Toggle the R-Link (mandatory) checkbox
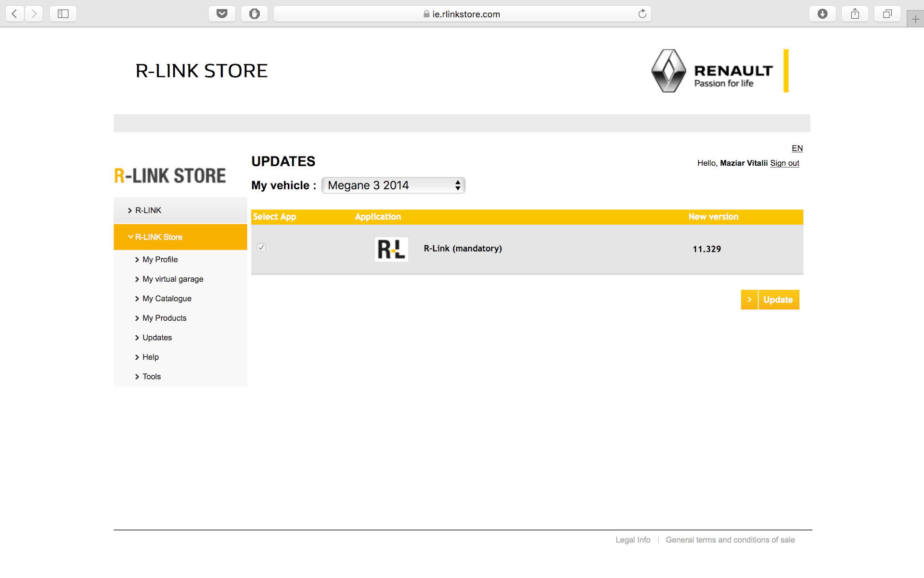Viewport: 924px width, 578px height. coord(261,248)
